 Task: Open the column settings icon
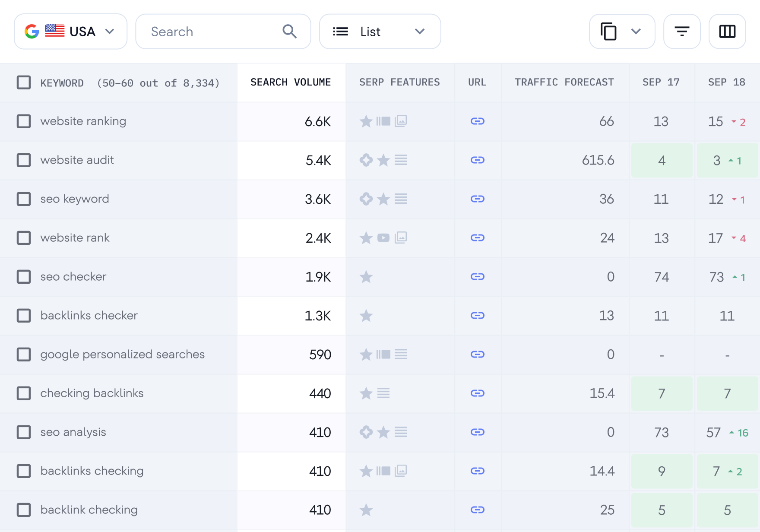(727, 32)
